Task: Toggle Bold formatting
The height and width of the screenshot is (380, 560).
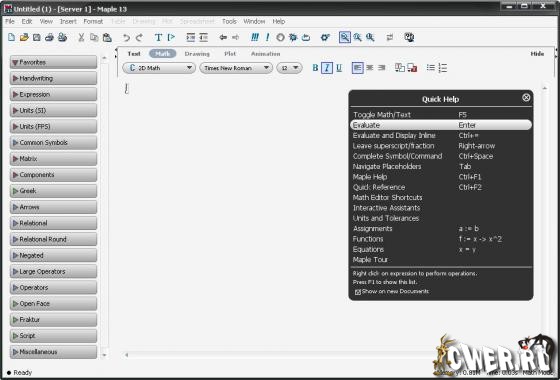Action: point(315,68)
